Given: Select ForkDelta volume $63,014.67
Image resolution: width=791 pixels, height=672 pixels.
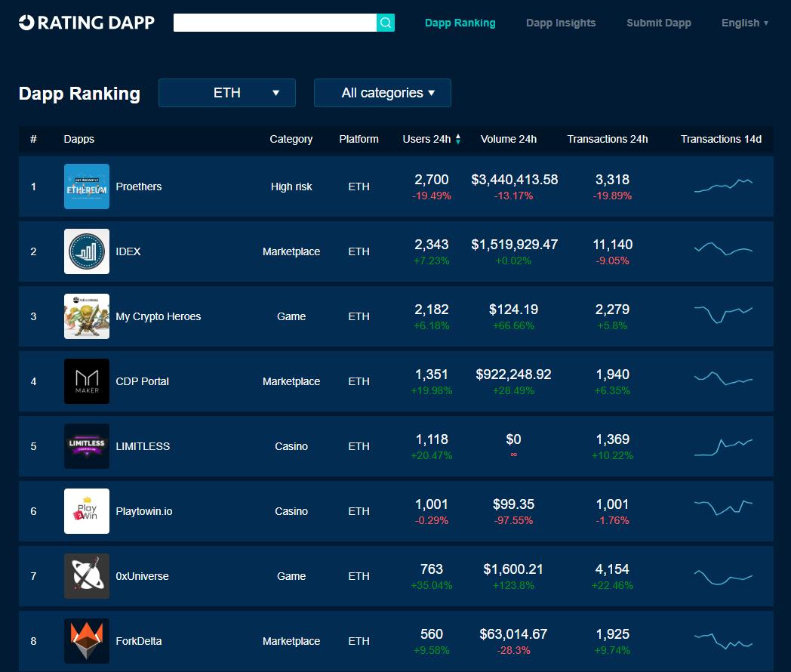Looking at the screenshot, I should (513, 634).
